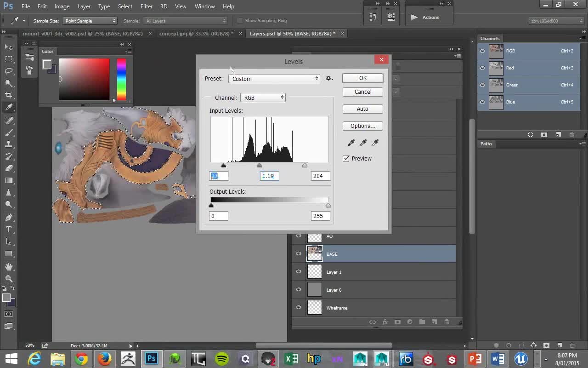Open Levels preset options gear
588x368 pixels.
click(329, 79)
